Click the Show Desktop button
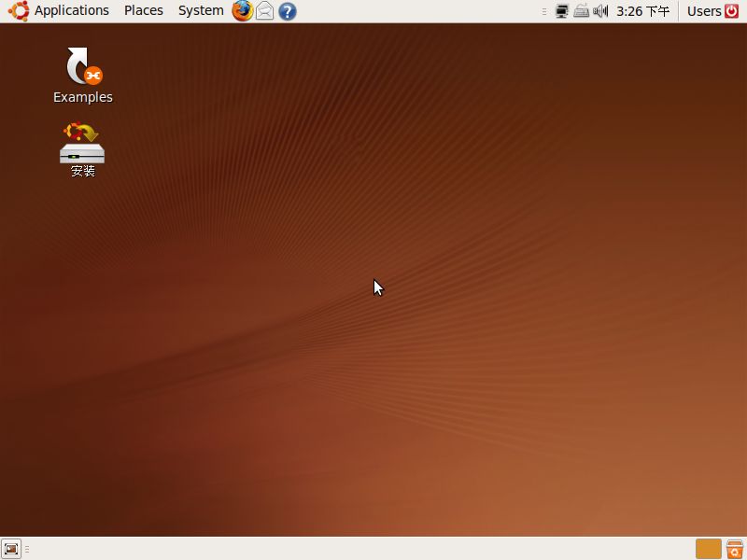747x560 pixels. pos(11,549)
